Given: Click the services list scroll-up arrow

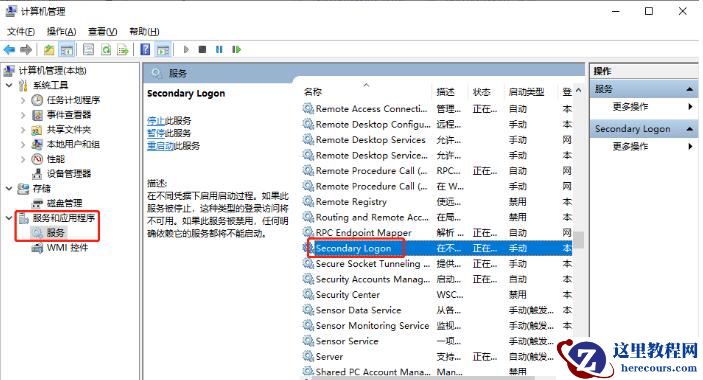Looking at the screenshot, I should pos(578,91).
